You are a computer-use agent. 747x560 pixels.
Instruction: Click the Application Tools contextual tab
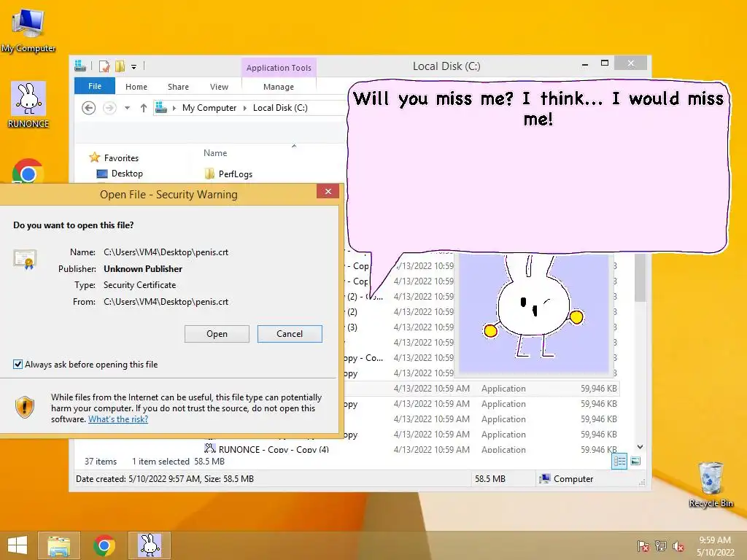coord(279,68)
